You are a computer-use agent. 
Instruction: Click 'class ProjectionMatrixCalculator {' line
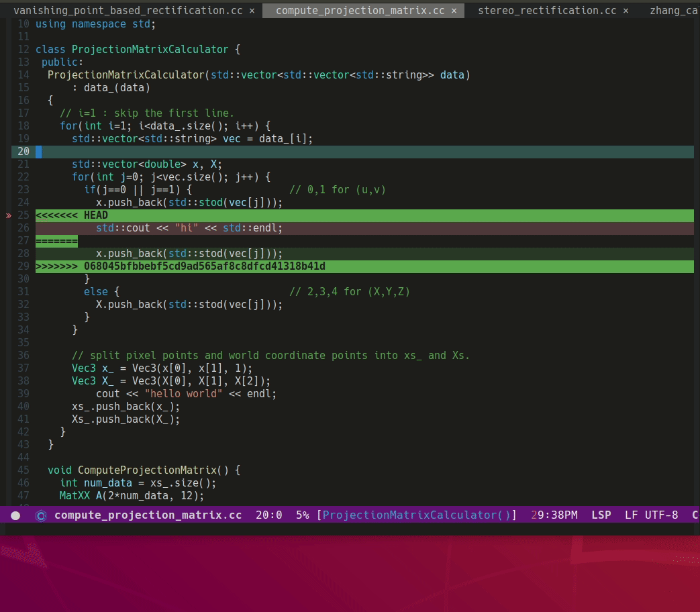coord(138,50)
